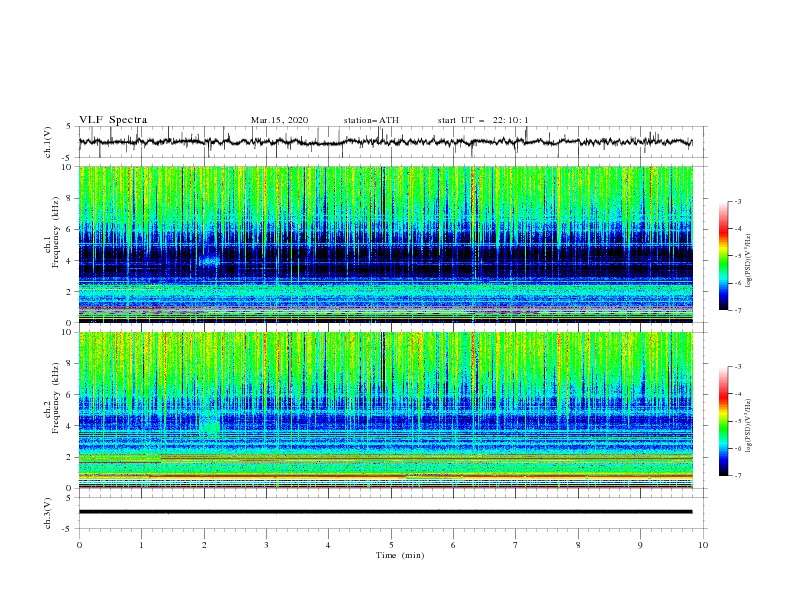Click the "5" tick on time axis
This screenshot has width=792, height=612.
pos(391,545)
